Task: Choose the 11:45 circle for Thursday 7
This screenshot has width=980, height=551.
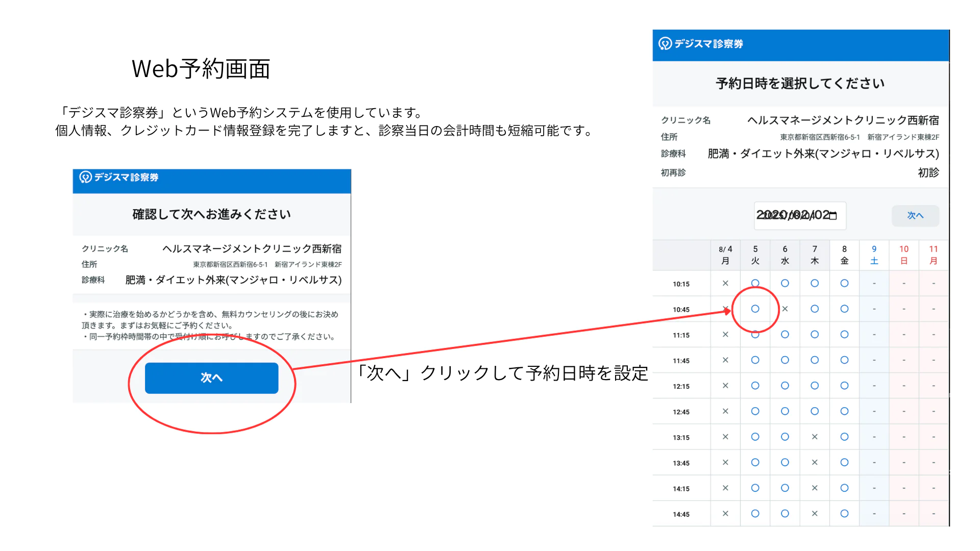Action: (815, 360)
